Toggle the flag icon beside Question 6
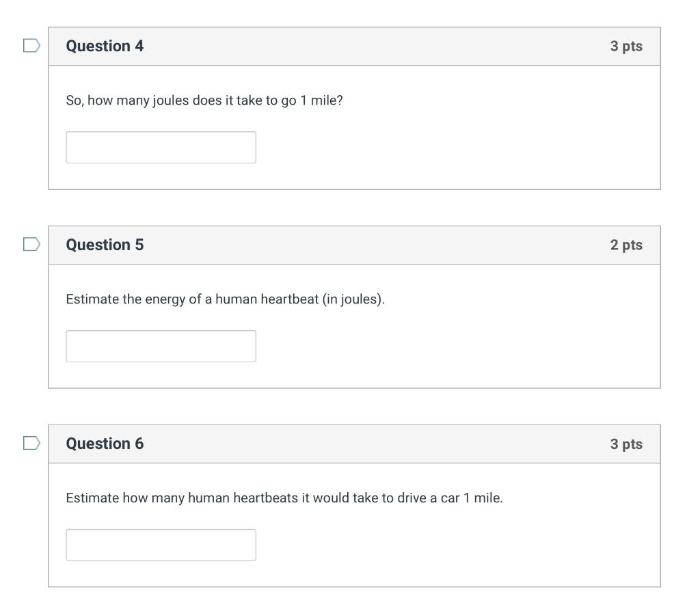 pyautogui.click(x=31, y=444)
